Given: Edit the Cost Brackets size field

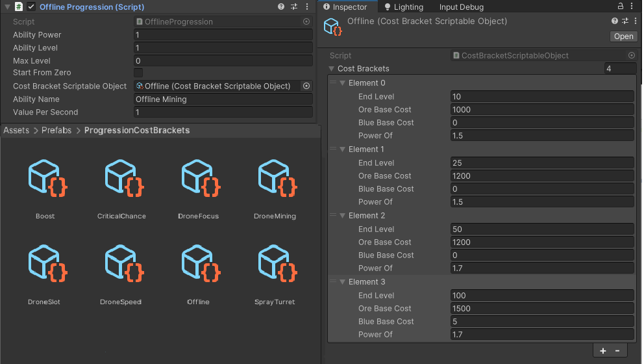Looking at the screenshot, I should 620,69.
